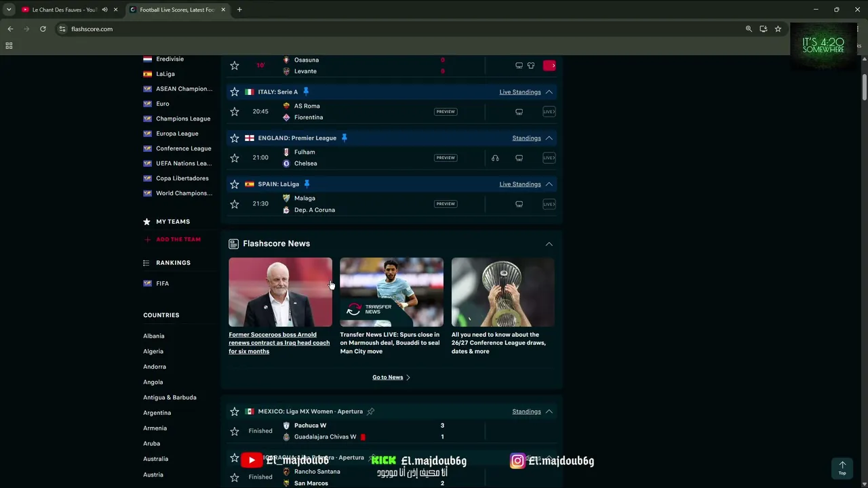View site information icon in address bar
This screenshot has height=488, width=868.
[x=62, y=29]
